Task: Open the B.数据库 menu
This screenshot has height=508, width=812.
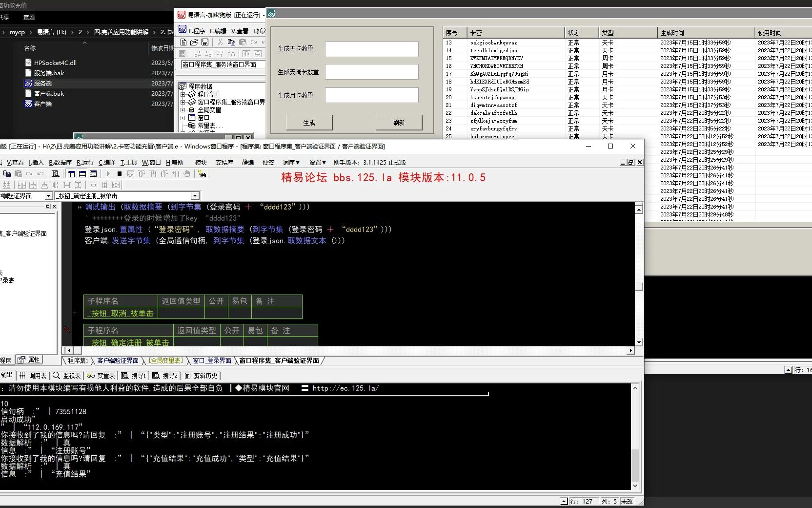Action: coord(60,162)
